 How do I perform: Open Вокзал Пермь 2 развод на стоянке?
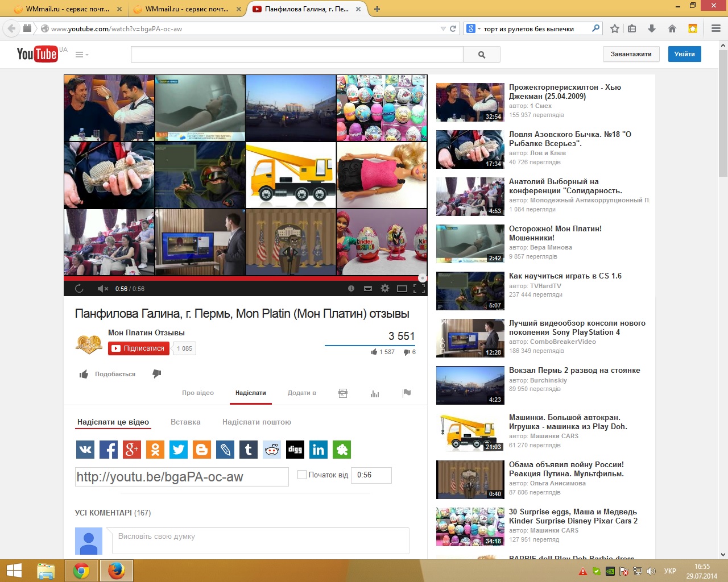coord(574,370)
